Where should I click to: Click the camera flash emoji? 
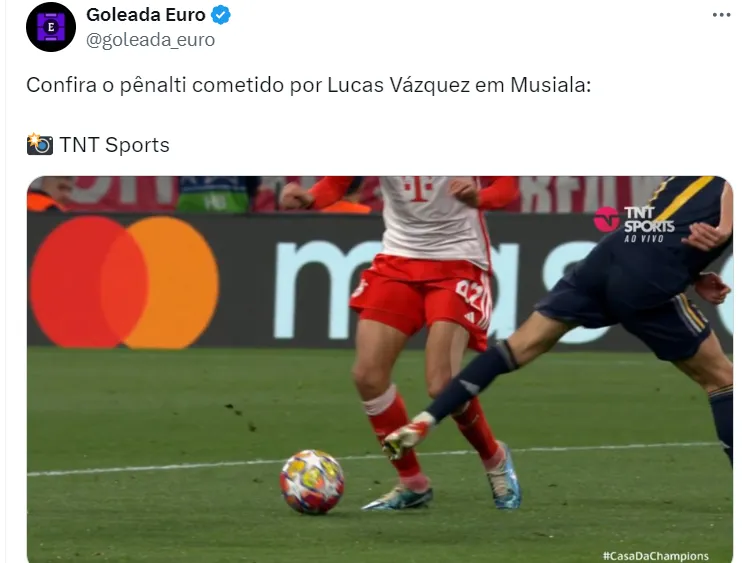(x=39, y=144)
